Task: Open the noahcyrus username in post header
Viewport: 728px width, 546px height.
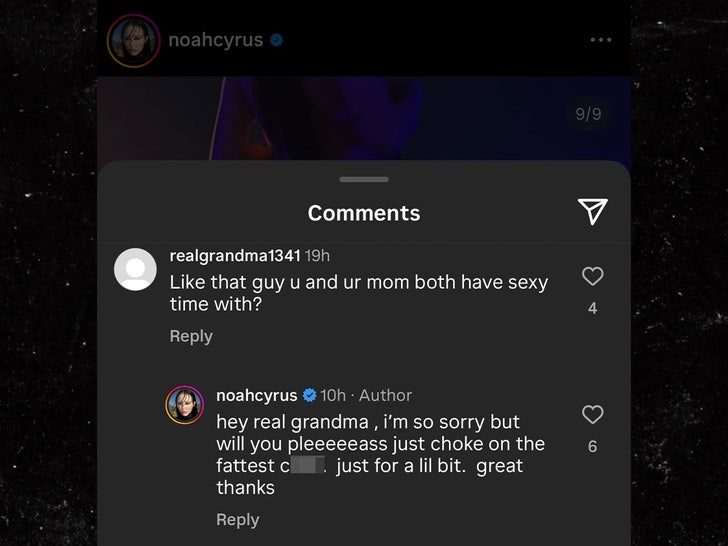Action: (x=215, y=40)
